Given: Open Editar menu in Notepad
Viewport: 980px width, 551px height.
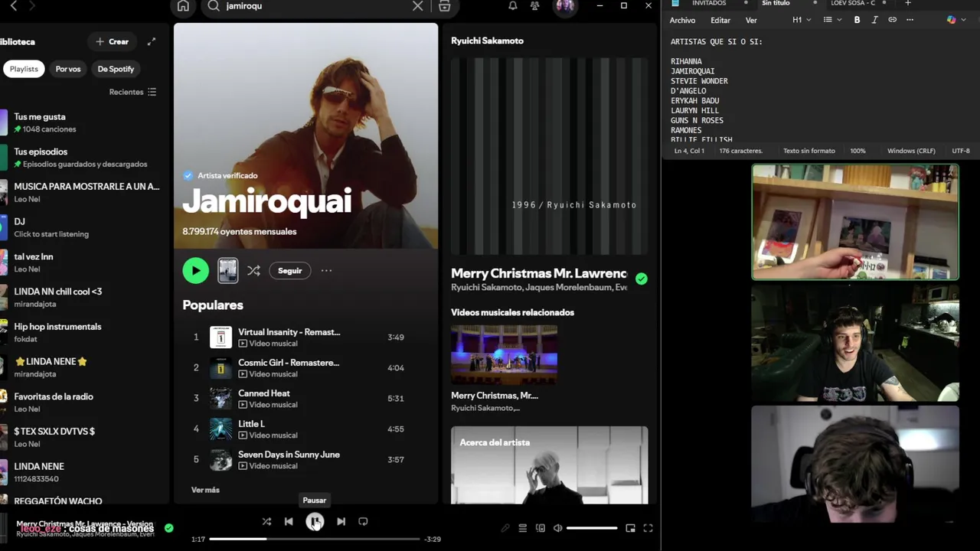Looking at the screenshot, I should (x=720, y=20).
